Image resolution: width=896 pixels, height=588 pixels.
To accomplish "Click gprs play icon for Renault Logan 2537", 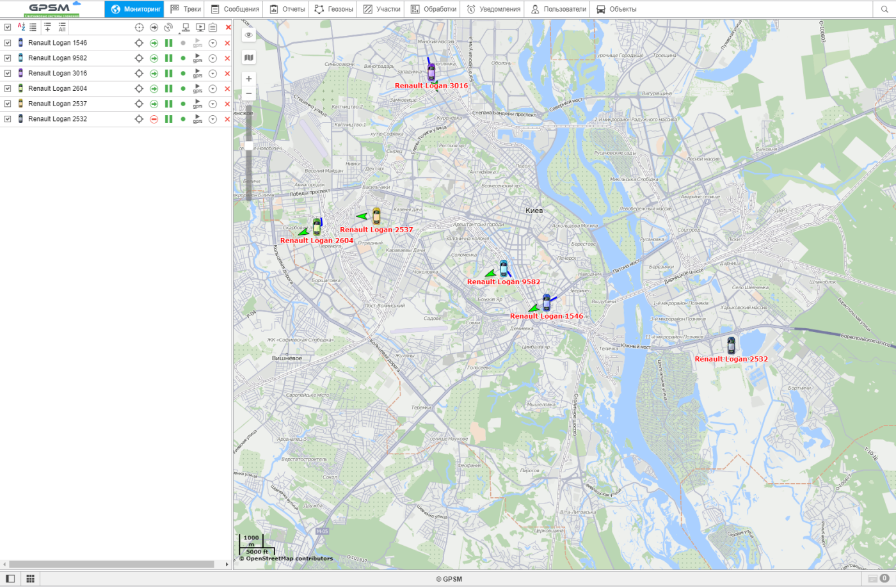I will pos(198,104).
